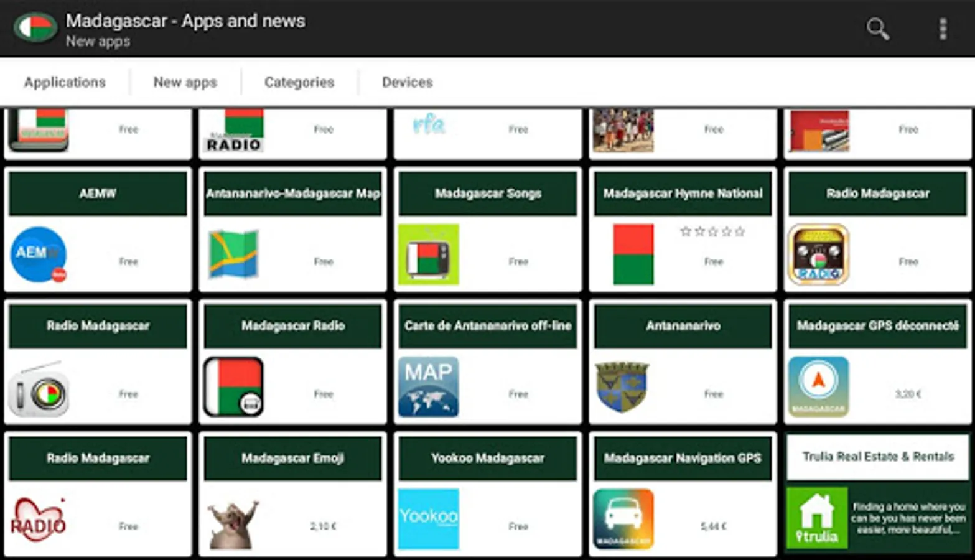975x560 pixels.
Task: Switch to the New apps tab
Action: [185, 82]
